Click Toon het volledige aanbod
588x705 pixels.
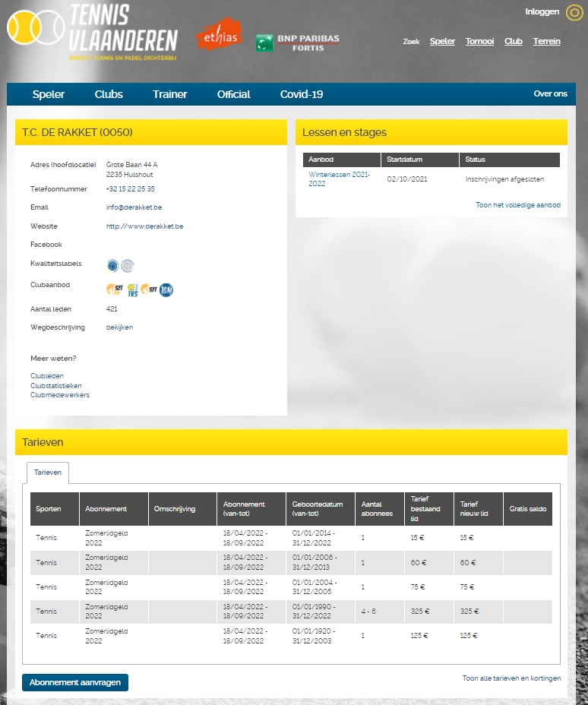(x=518, y=205)
